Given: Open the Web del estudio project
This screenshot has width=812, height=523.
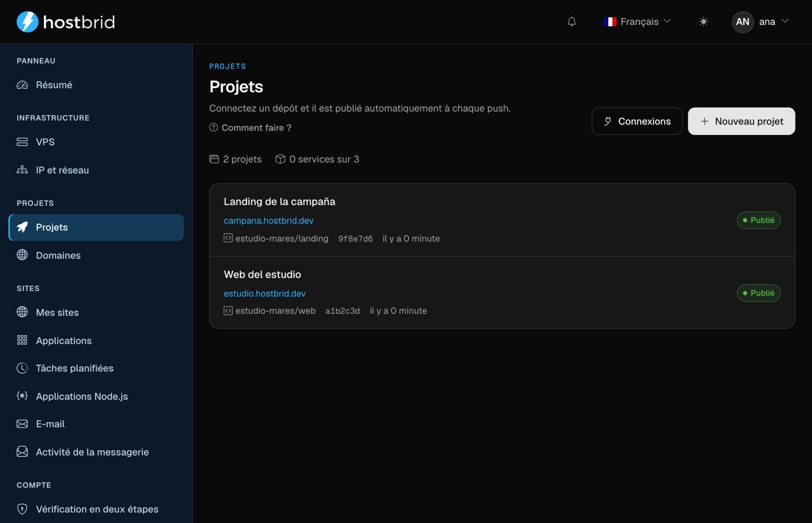Looking at the screenshot, I should pos(263,275).
